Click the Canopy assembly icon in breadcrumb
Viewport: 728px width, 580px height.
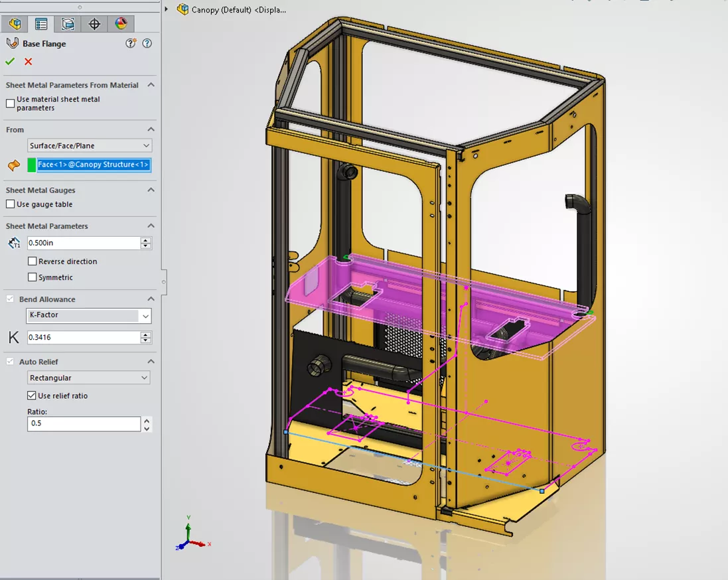(x=182, y=10)
